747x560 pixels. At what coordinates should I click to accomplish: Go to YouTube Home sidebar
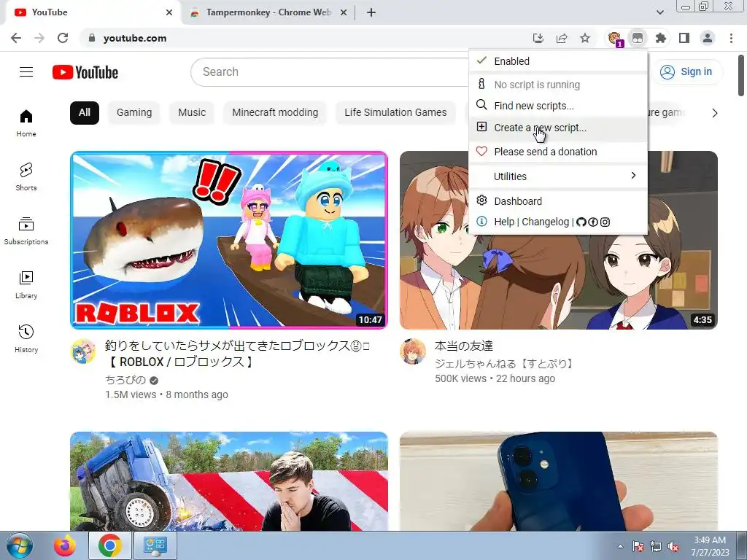26,122
